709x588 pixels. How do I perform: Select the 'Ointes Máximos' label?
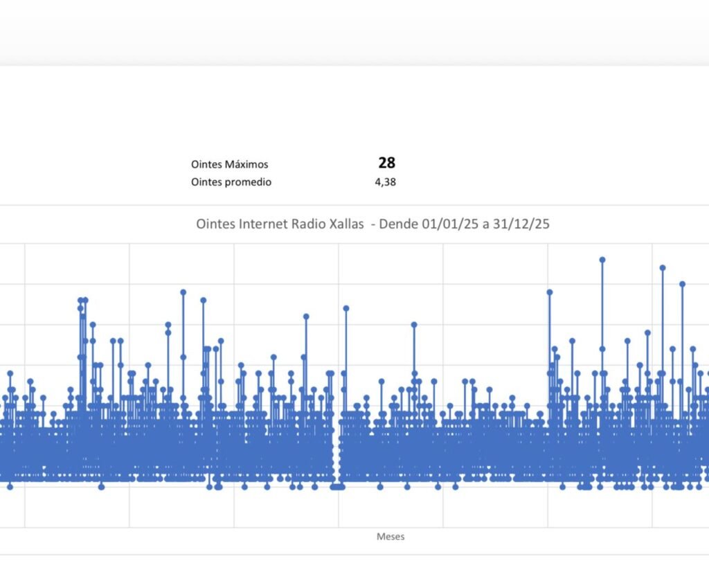[x=229, y=165]
